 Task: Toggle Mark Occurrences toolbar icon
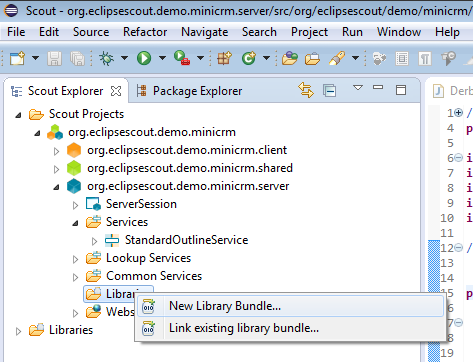(379, 59)
